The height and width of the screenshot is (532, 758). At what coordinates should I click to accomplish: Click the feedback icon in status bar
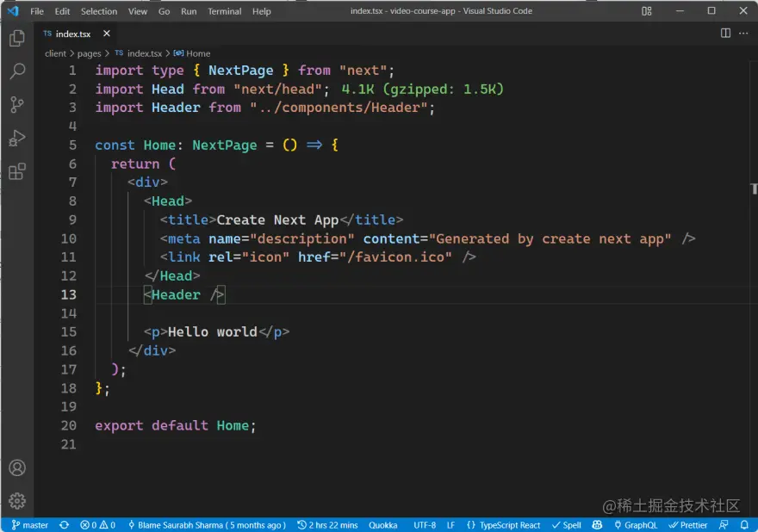(724, 525)
